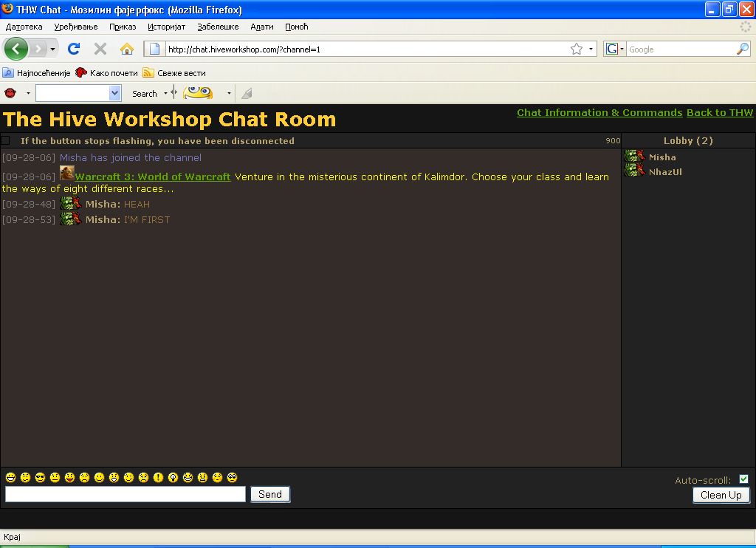The image size is (756, 548).
Task: Open the Алати menu
Action: pyautogui.click(x=262, y=27)
